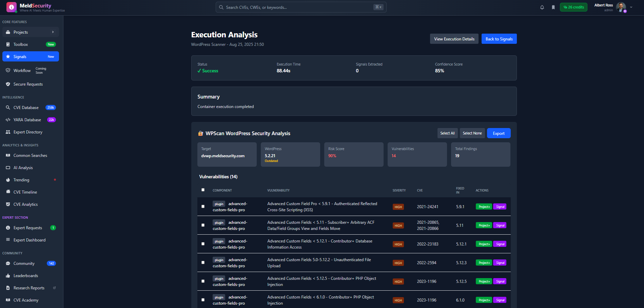This screenshot has height=308, width=644.
Task: Click Expert Requests info icon
Action: 8,228
